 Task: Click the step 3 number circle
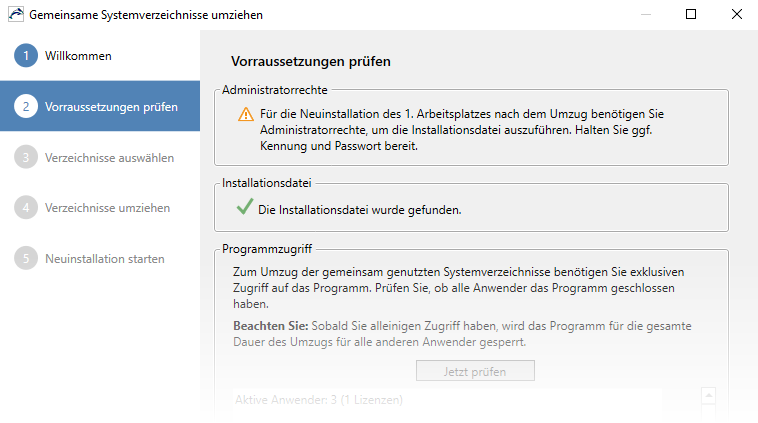click(26, 157)
